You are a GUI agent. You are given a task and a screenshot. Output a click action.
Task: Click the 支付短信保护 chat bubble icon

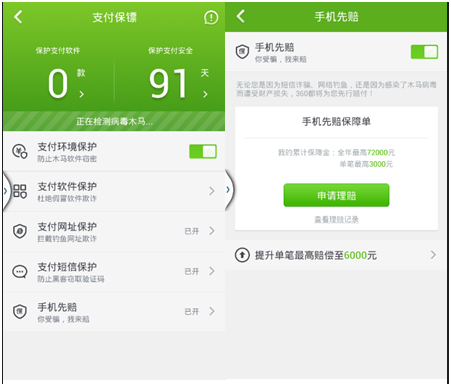point(20,272)
